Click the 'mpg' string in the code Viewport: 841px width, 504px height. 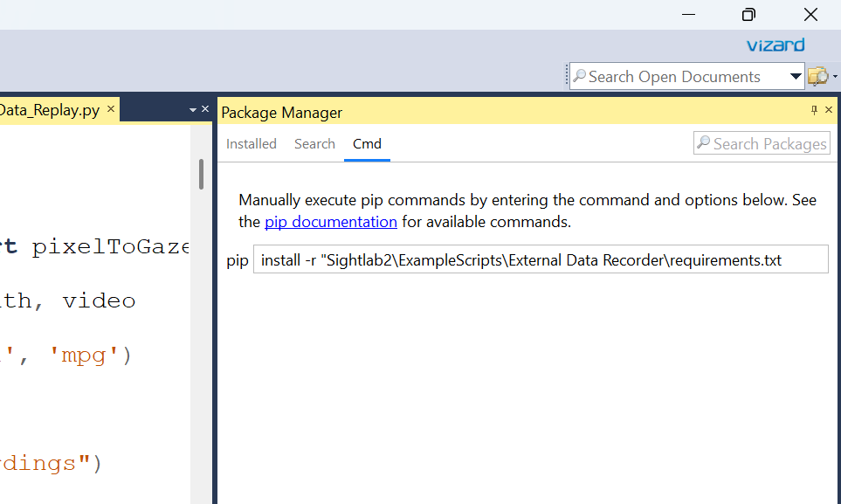[83, 356]
